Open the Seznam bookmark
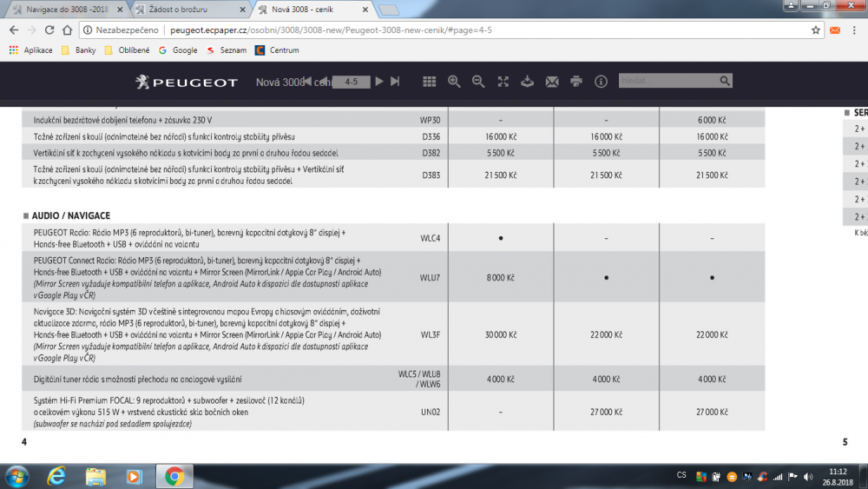Screen dimensions: 868x489 click(226, 50)
